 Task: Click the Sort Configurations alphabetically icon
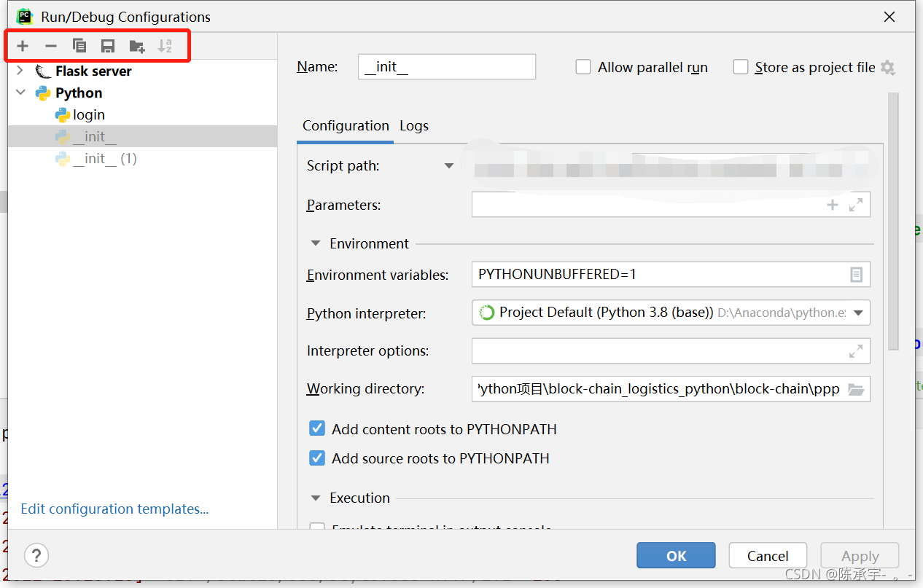pyautogui.click(x=165, y=47)
